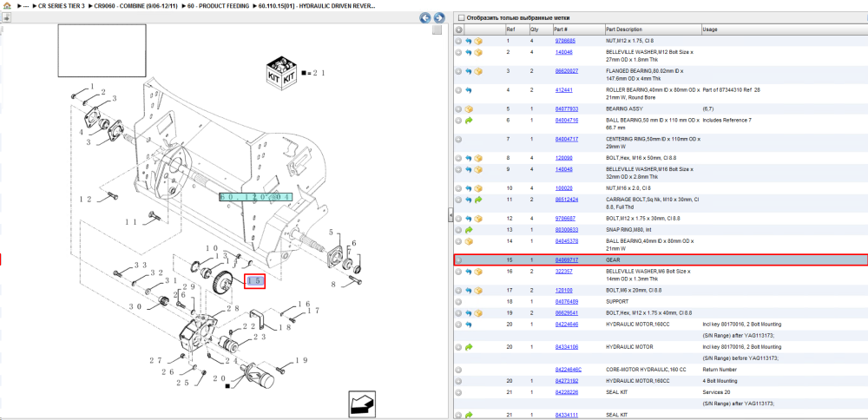This screenshot has width=868, height=420.
Task: Click the small icon at diagram panel top-left
Action: 6,17
